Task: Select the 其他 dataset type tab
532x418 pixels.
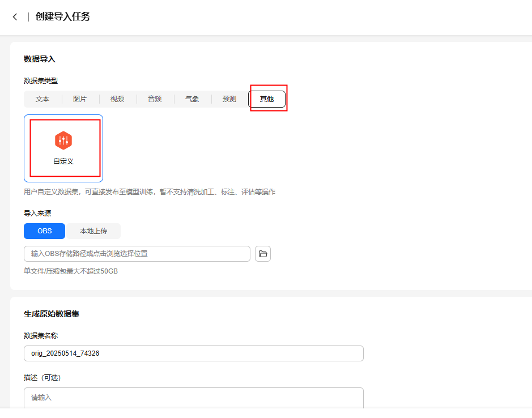Action: (267, 99)
